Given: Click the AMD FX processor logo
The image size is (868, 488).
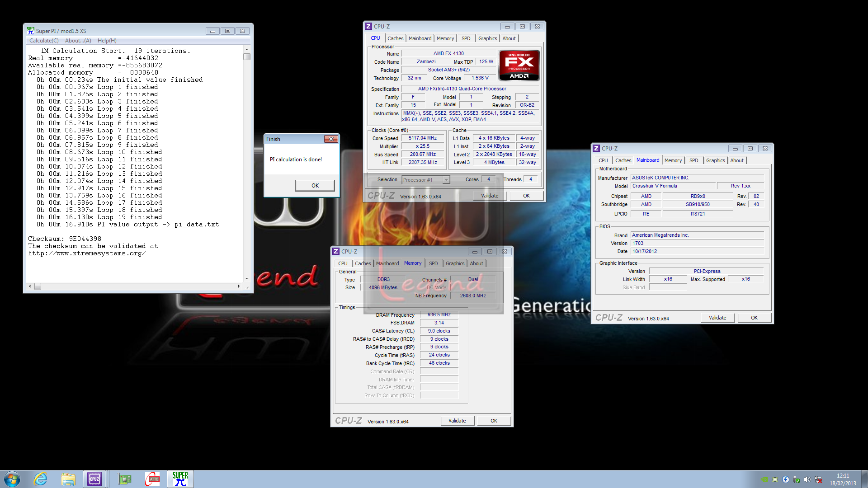Looking at the screenshot, I should [519, 66].
